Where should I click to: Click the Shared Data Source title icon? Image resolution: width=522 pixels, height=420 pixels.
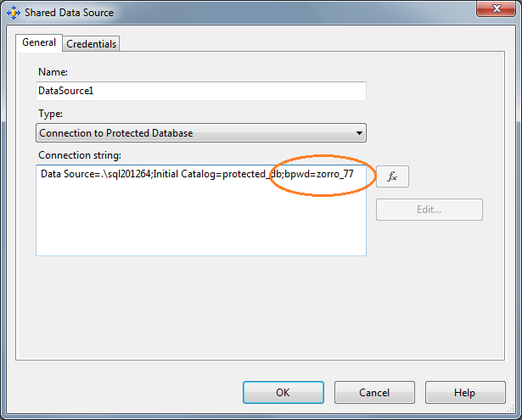pos(13,13)
